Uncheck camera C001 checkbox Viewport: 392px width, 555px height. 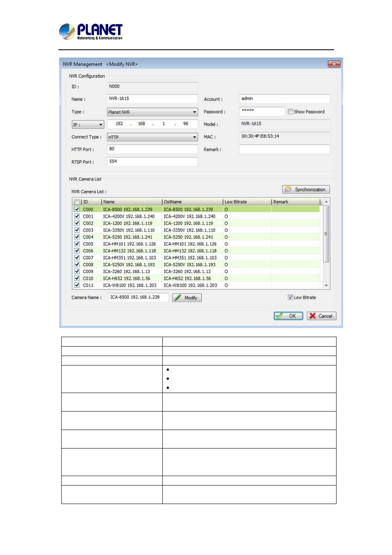[x=77, y=216]
